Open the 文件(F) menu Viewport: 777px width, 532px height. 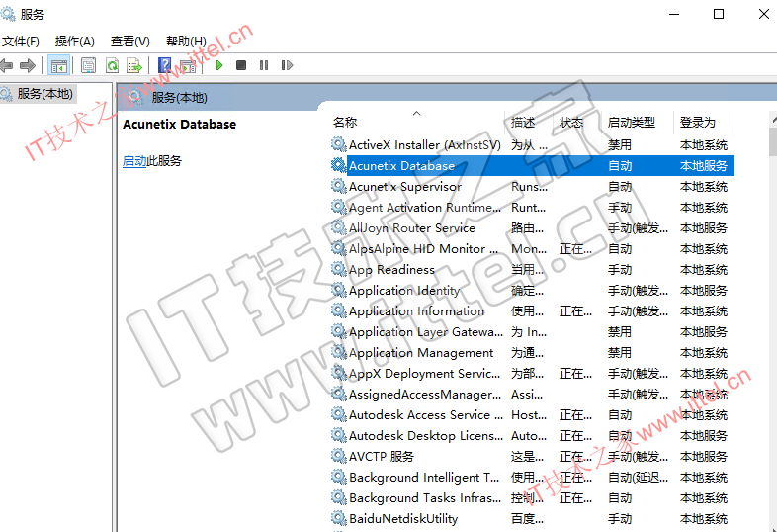pyautogui.click(x=21, y=42)
